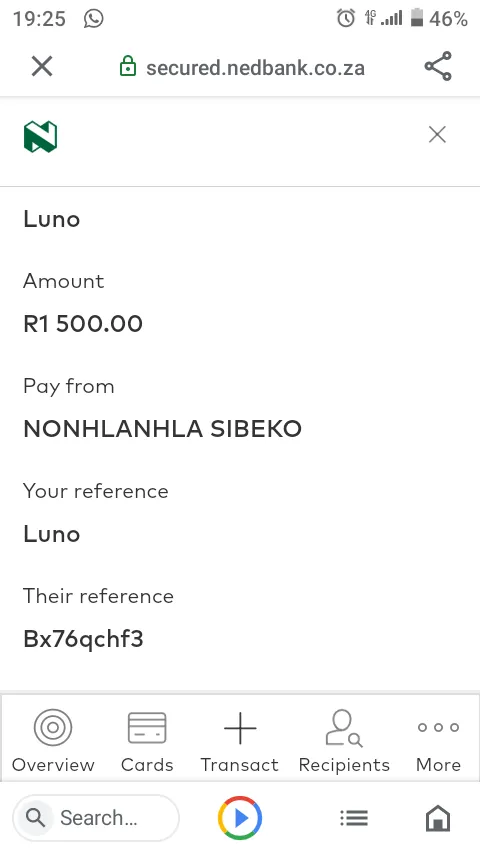
Task: Tap the Transact plus icon
Action: (x=240, y=728)
